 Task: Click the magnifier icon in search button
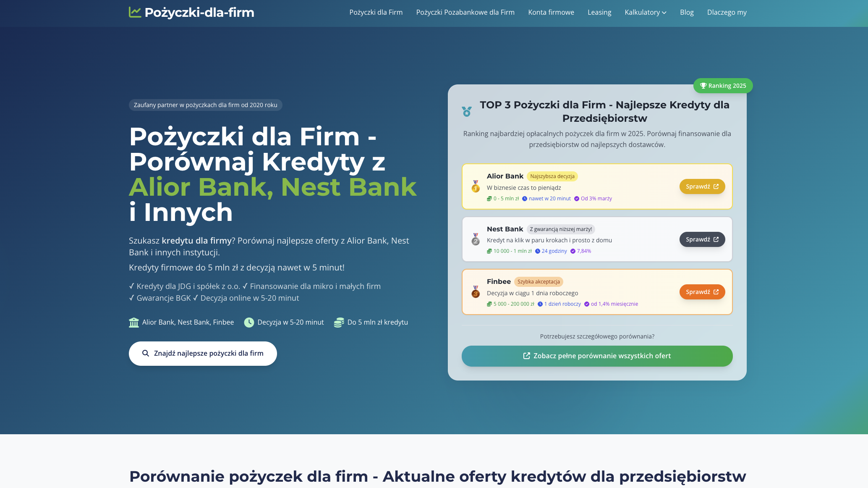coord(146,354)
